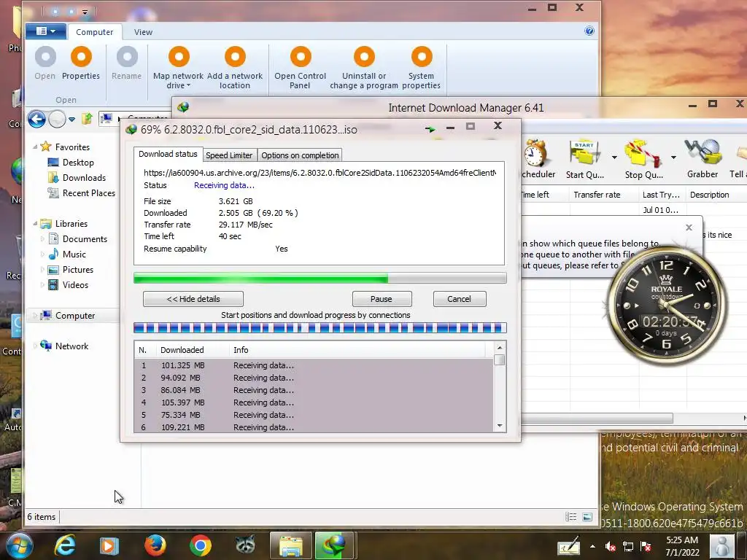Show hidden tray icons arrow
Screen dimensions: 747x560
[592, 546]
